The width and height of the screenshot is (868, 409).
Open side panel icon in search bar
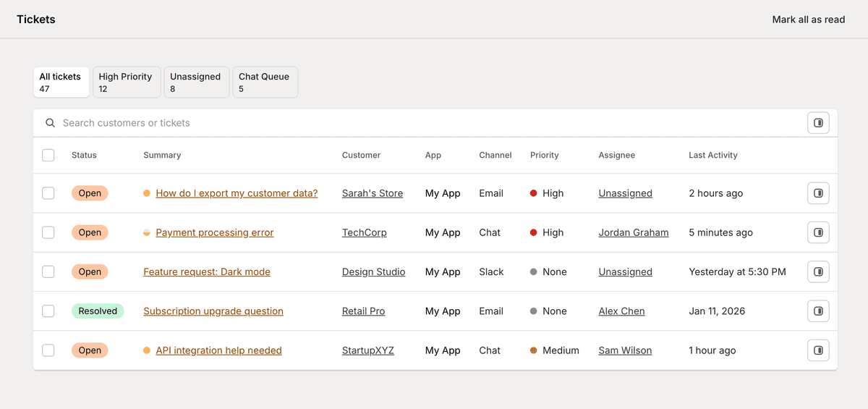tap(818, 123)
